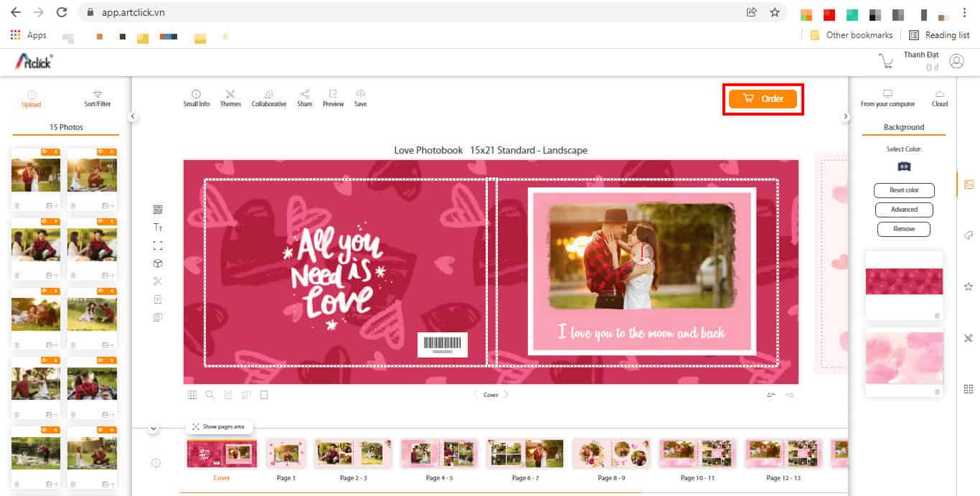Open the shopping cart icon in header
The height and width of the screenshot is (496, 980).
pyautogui.click(x=887, y=62)
